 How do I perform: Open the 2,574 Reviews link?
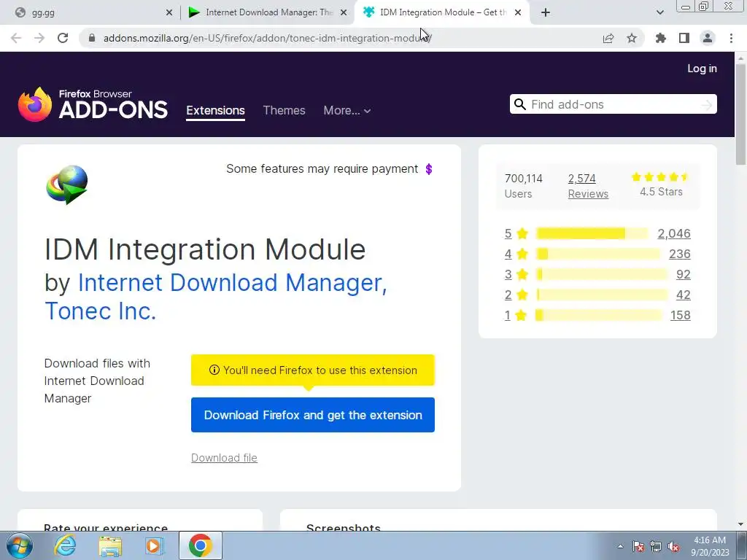(x=588, y=186)
